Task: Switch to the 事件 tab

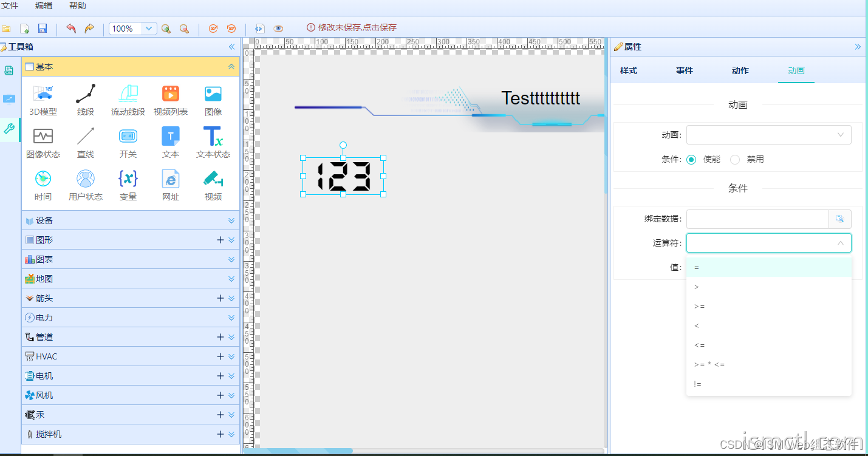Action: (684, 70)
